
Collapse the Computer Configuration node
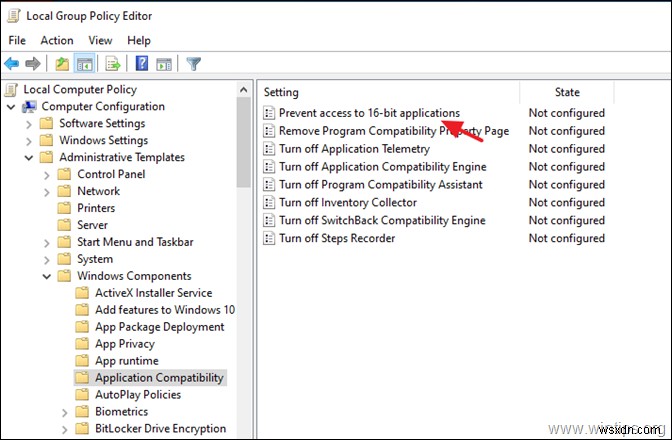point(12,107)
